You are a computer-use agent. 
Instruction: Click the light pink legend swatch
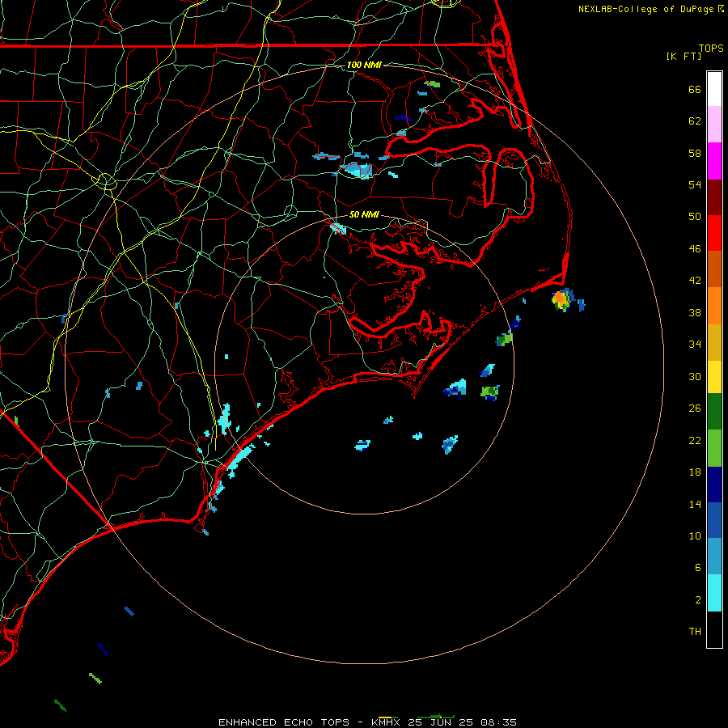[x=714, y=124]
